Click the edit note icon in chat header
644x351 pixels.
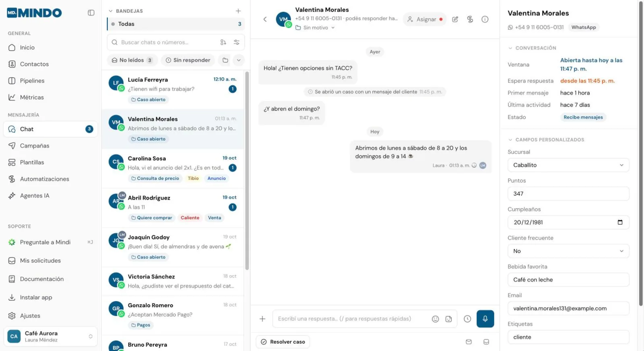pos(455,19)
